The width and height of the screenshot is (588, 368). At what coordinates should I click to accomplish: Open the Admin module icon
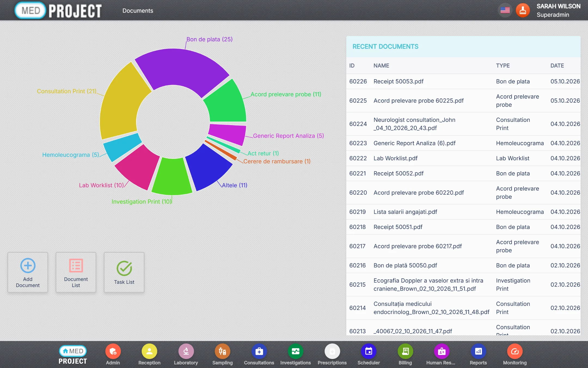pyautogui.click(x=113, y=351)
